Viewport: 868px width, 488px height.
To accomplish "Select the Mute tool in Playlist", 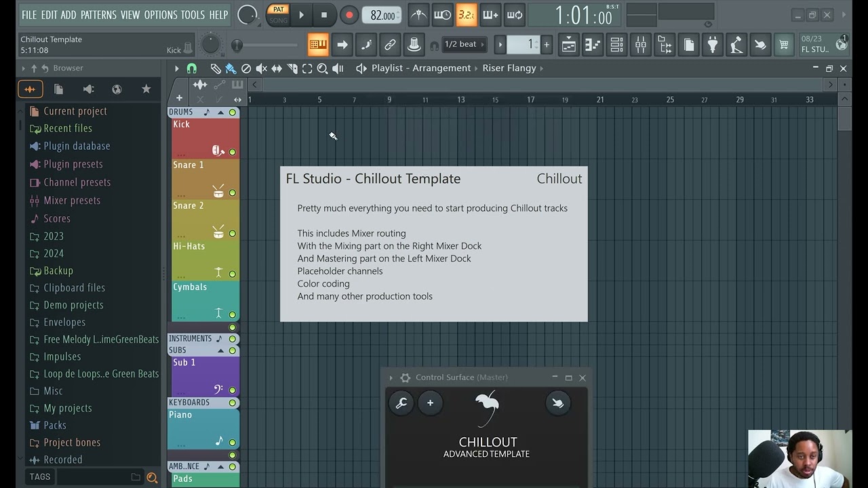I will 261,68.
